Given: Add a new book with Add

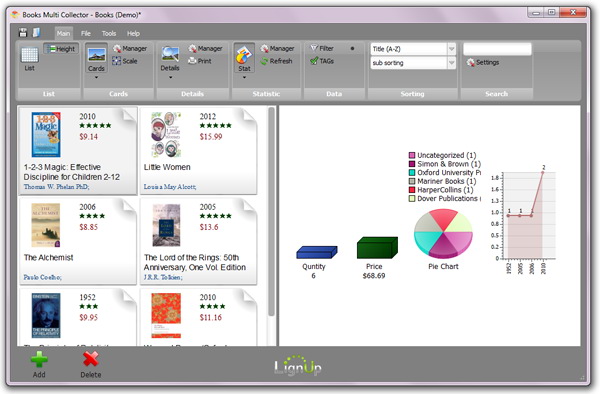Looking at the screenshot, I should tap(39, 365).
